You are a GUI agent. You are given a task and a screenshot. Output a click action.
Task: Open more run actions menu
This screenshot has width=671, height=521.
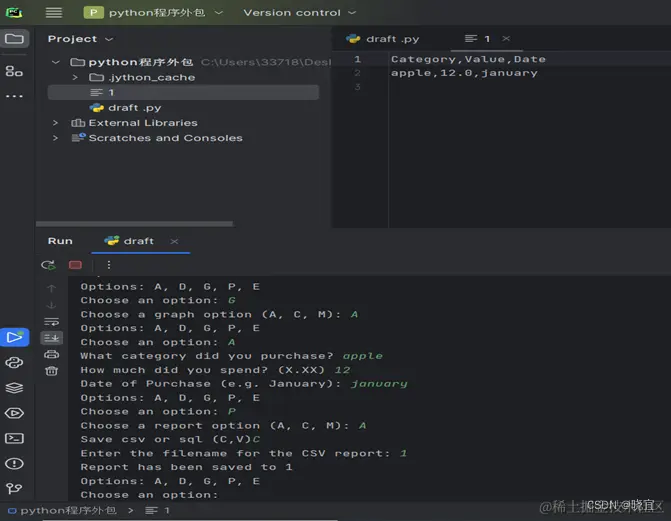(x=109, y=265)
